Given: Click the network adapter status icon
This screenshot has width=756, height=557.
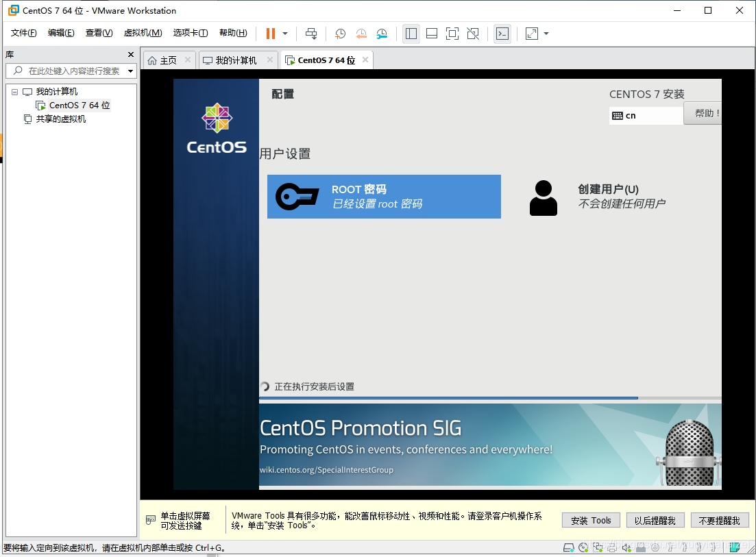Looking at the screenshot, I should [x=598, y=547].
